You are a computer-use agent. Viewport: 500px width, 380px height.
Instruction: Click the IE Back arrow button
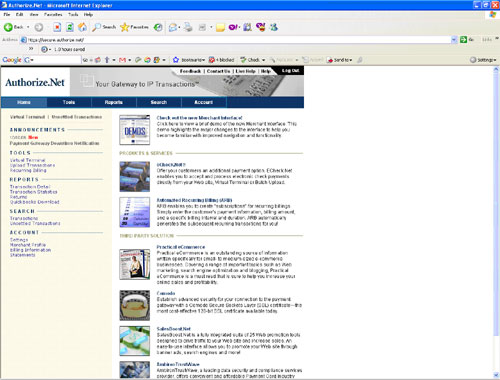pyautogui.click(x=13, y=27)
